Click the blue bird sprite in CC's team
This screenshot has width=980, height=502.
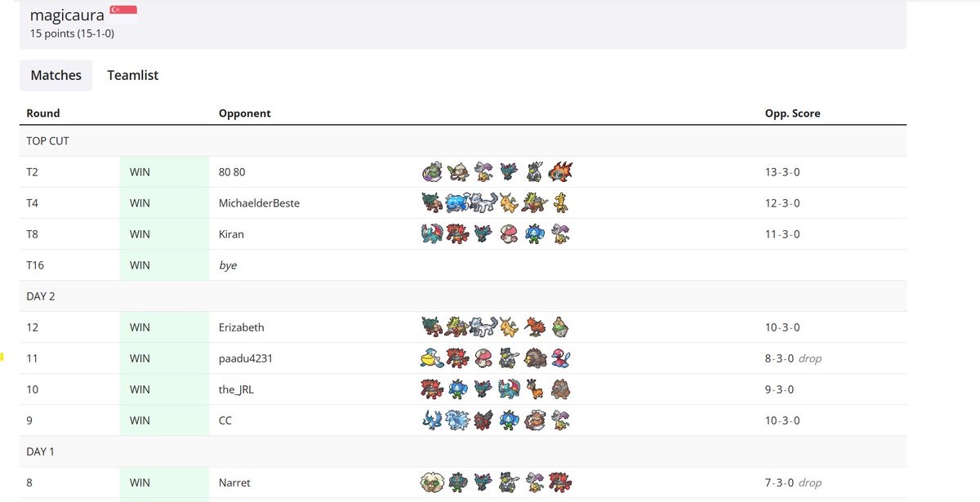tap(431, 420)
